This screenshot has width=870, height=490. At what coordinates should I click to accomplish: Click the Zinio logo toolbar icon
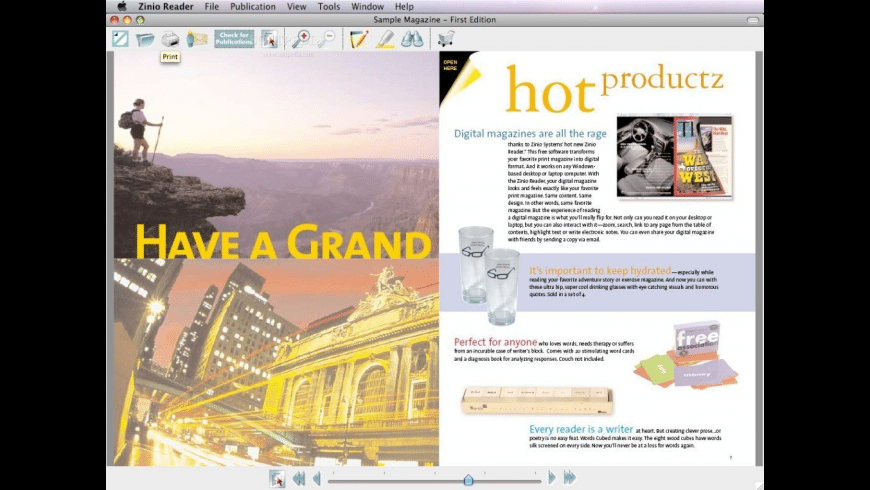point(120,39)
